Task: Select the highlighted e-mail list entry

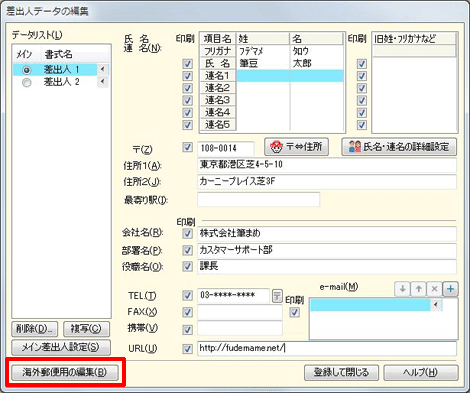Action: point(370,305)
